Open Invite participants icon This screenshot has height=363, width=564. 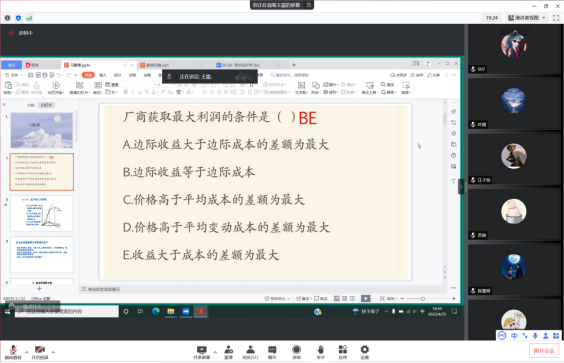click(x=228, y=351)
